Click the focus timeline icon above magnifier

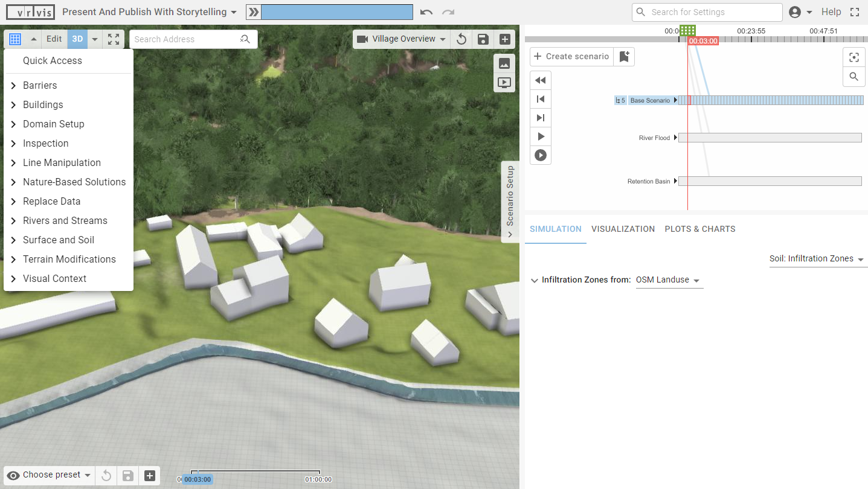point(854,57)
